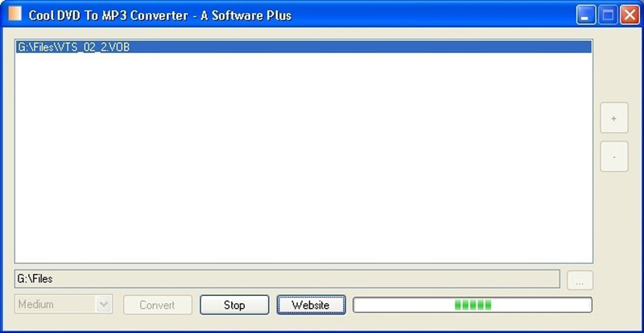Open the Medium quality dropdown
644x333 pixels.
click(64, 304)
